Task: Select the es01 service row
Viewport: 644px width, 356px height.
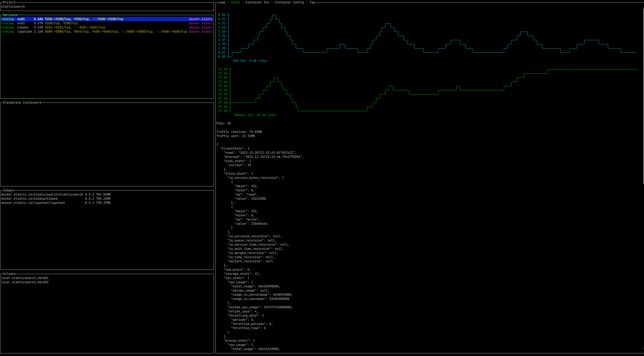Action: click(107, 19)
